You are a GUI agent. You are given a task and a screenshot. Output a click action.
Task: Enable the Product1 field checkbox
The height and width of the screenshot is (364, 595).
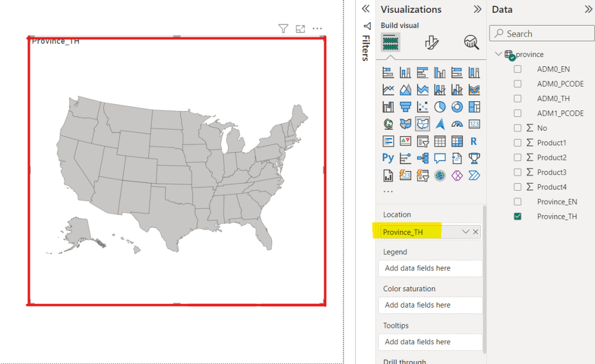tap(518, 142)
